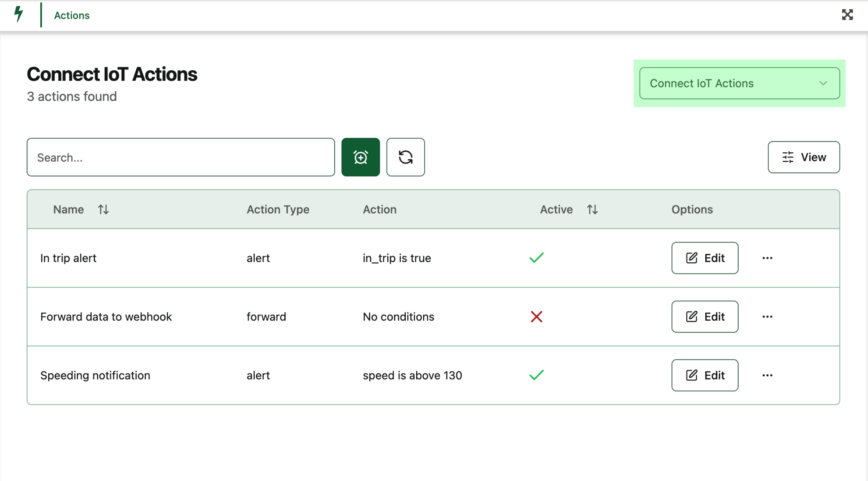Toggle active status on In trip alert
The width and height of the screenshot is (868, 481).
click(537, 257)
